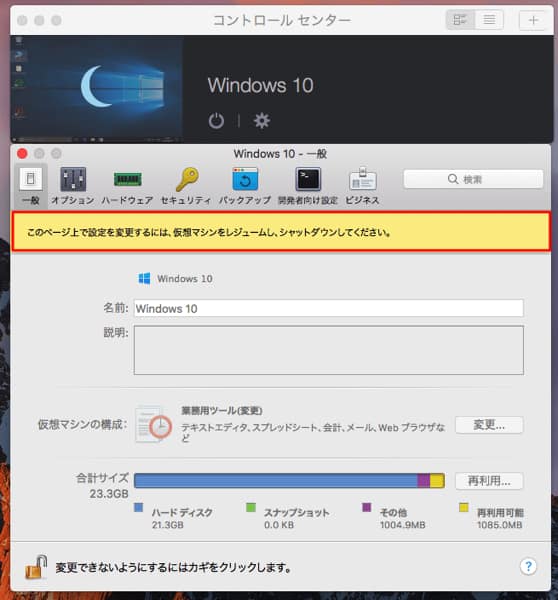The width and height of the screenshot is (558, 600).
Task: Click the 23.3GB total size value
Action: 109,494
